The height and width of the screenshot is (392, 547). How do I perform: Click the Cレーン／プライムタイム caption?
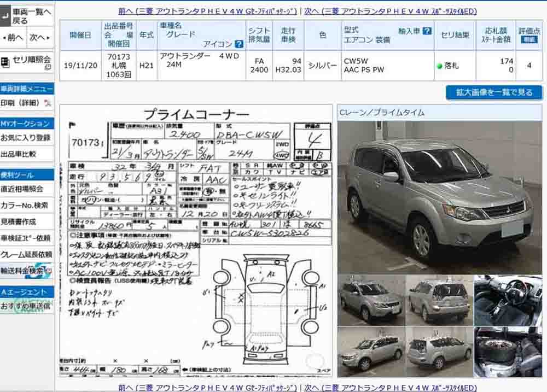point(382,113)
